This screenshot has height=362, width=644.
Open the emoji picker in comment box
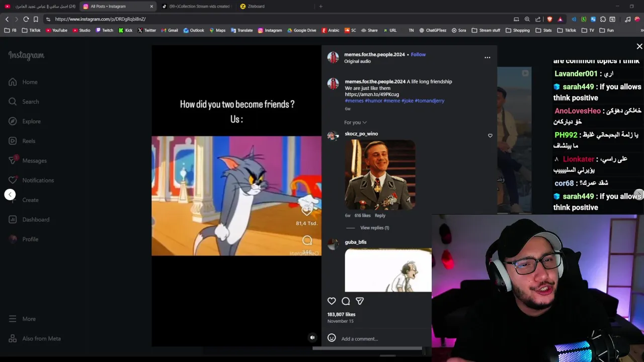(x=332, y=338)
